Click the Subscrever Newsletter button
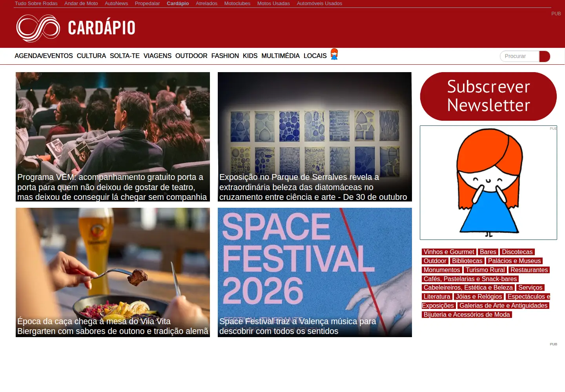 click(488, 96)
